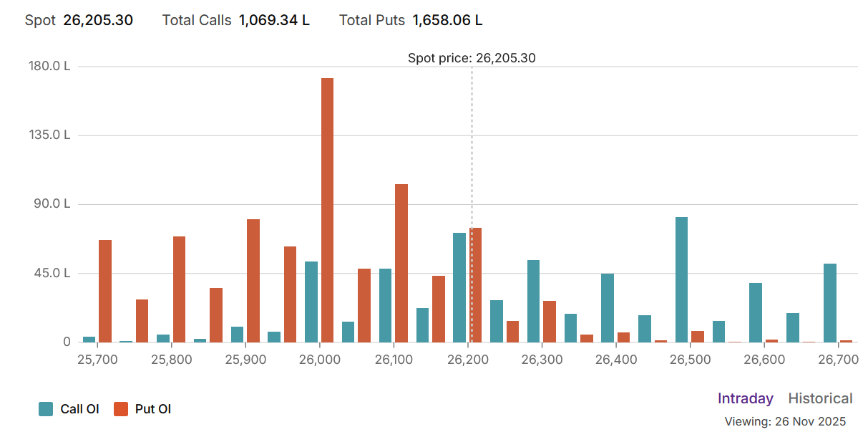Switch to the Intraday view
868x437 pixels.
click(x=745, y=398)
